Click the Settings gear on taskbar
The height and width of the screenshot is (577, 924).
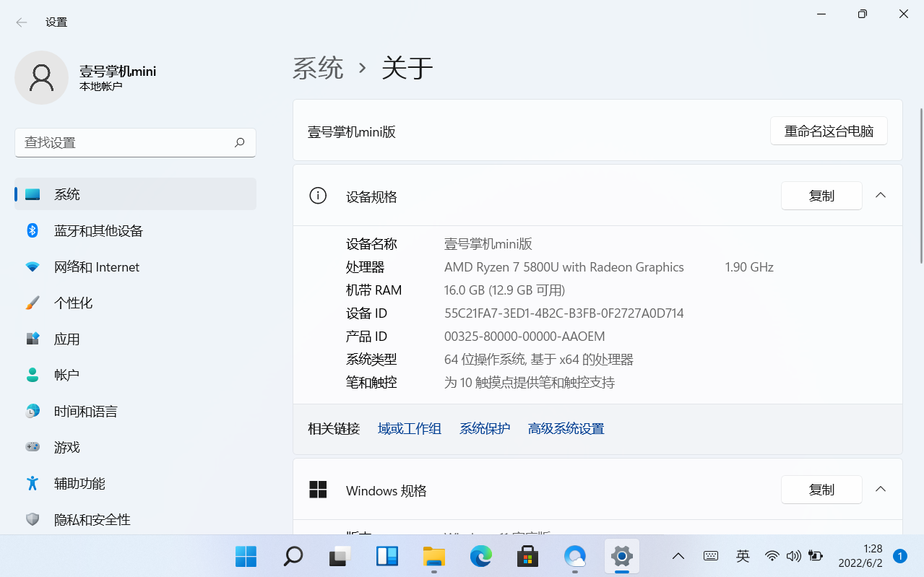(x=621, y=556)
